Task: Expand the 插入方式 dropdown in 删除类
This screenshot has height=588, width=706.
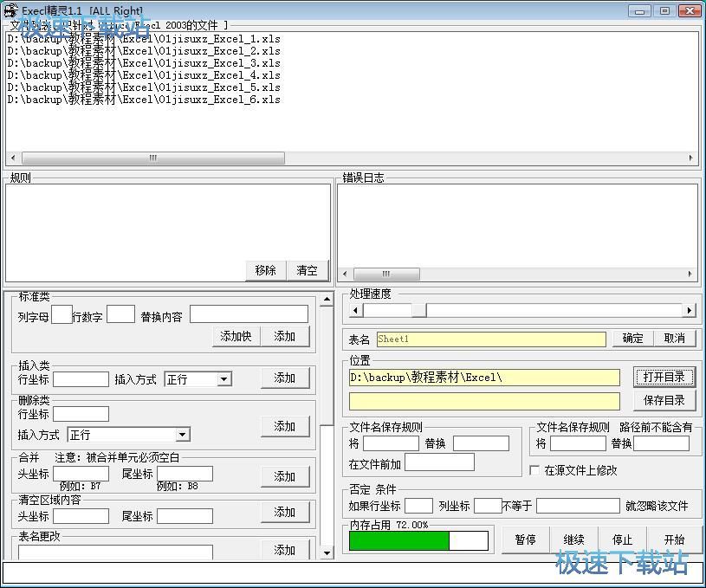Action: point(182,435)
